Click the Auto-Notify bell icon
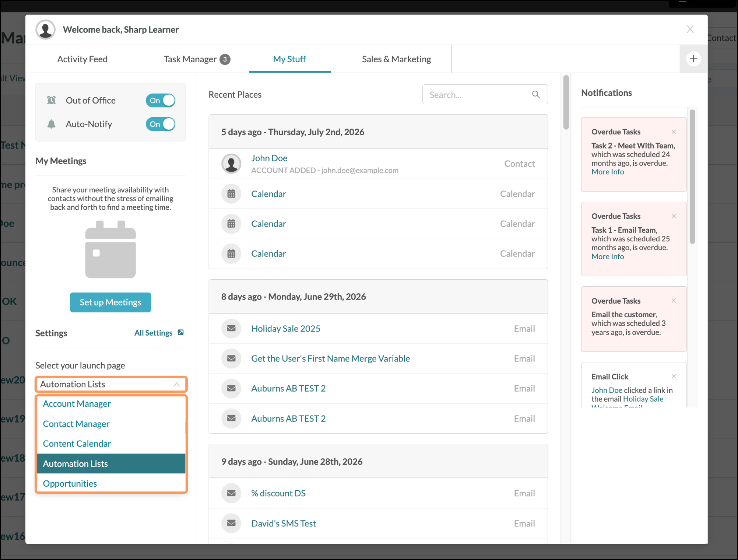Viewport: 738px width, 560px height. pos(52,124)
